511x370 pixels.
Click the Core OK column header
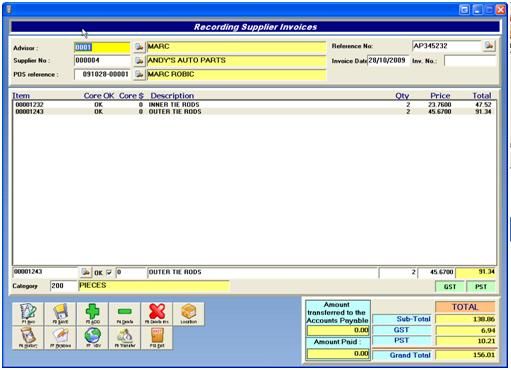(x=99, y=96)
